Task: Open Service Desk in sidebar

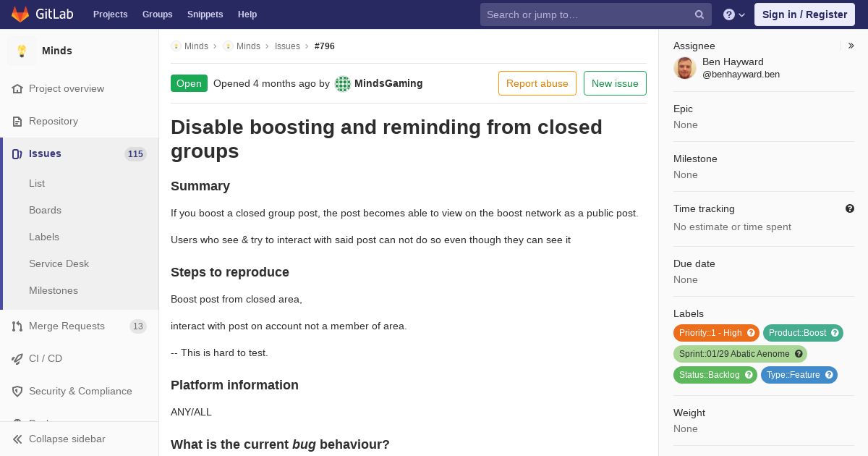Action: coord(59,263)
